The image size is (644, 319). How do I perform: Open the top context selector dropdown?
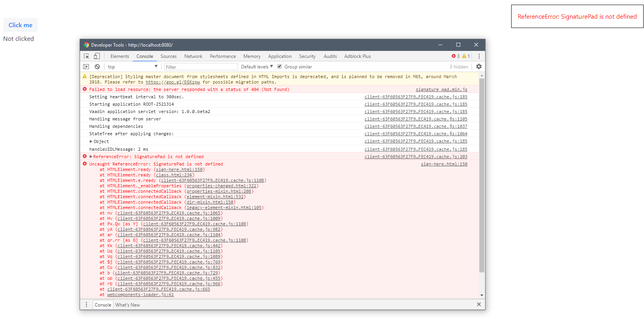click(x=132, y=67)
